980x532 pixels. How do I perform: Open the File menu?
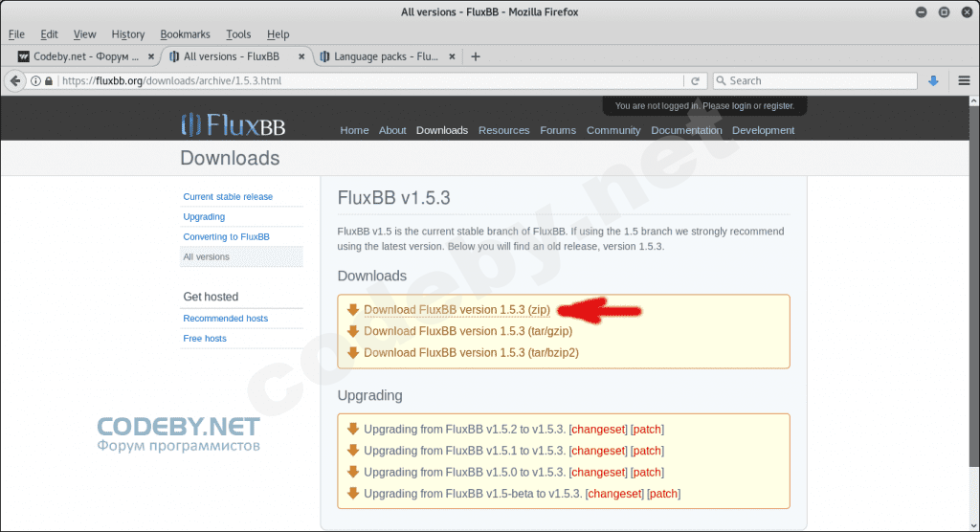pos(16,34)
